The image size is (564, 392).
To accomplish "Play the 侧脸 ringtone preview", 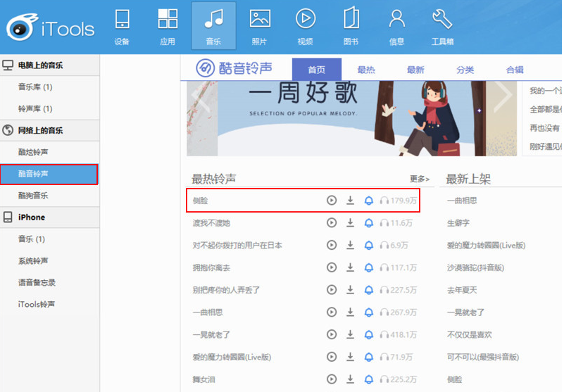I will pos(332,201).
